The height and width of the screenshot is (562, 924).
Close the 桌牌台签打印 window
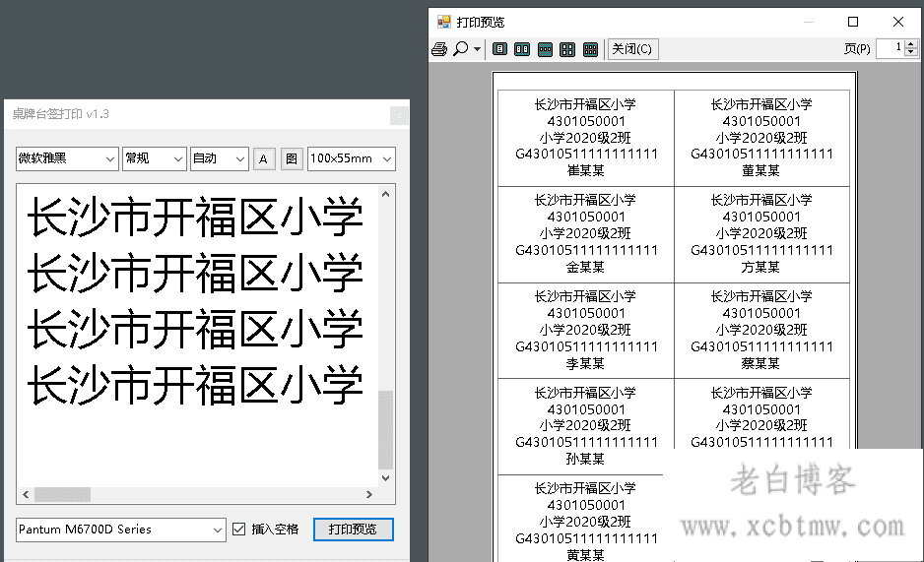[399, 115]
